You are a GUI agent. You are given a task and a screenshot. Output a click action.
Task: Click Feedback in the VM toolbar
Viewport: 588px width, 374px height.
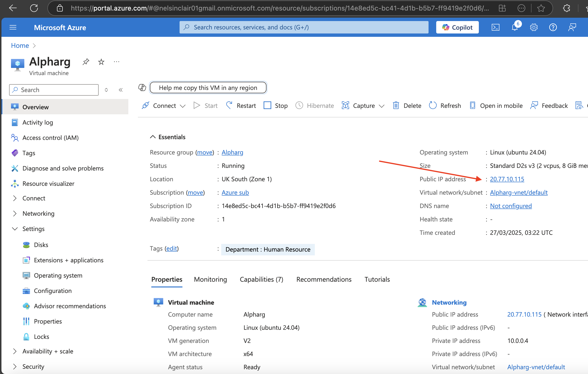[x=549, y=105]
